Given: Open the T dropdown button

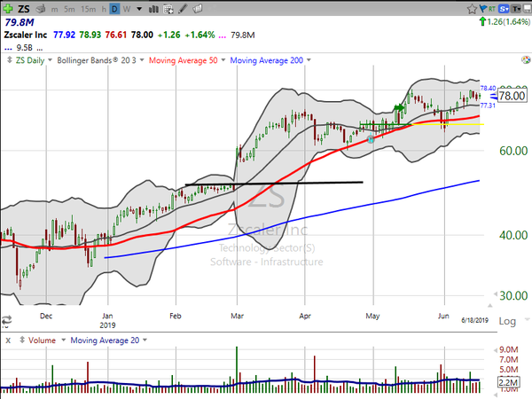Looking at the screenshot, I should click(516, 9).
